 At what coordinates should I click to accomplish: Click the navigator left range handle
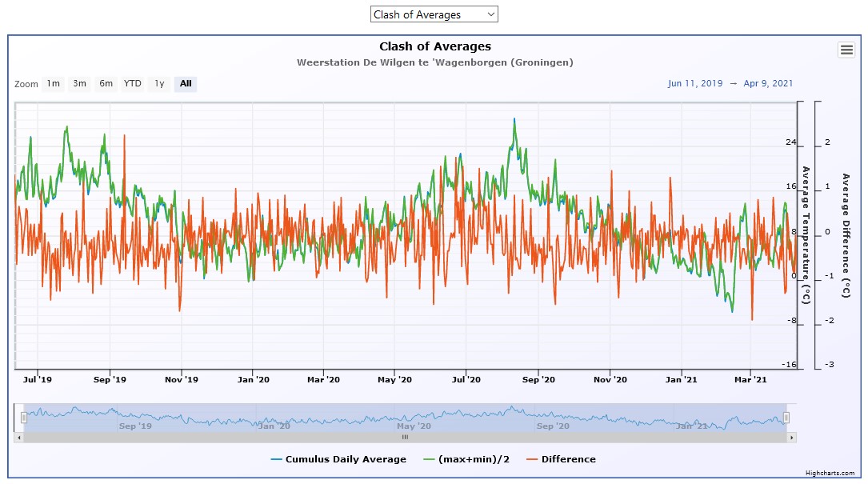point(24,418)
